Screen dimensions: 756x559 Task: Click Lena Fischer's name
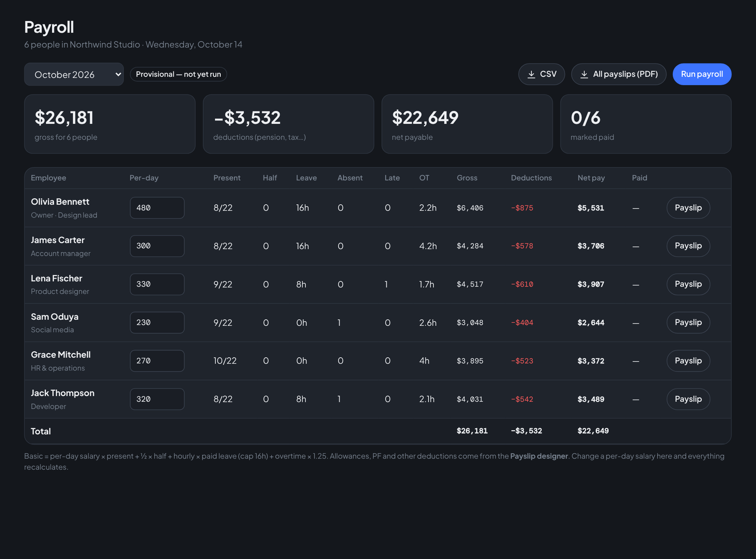click(x=56, y=279)
